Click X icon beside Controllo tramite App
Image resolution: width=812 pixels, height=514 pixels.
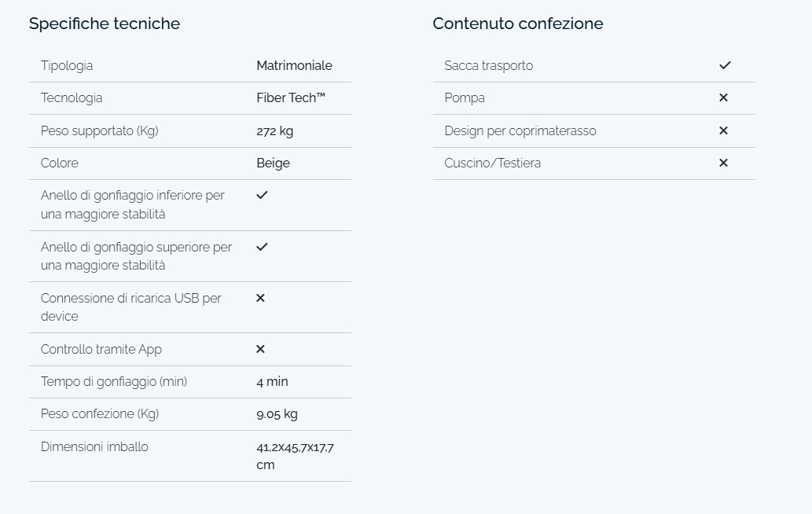[x=260, y=349]
